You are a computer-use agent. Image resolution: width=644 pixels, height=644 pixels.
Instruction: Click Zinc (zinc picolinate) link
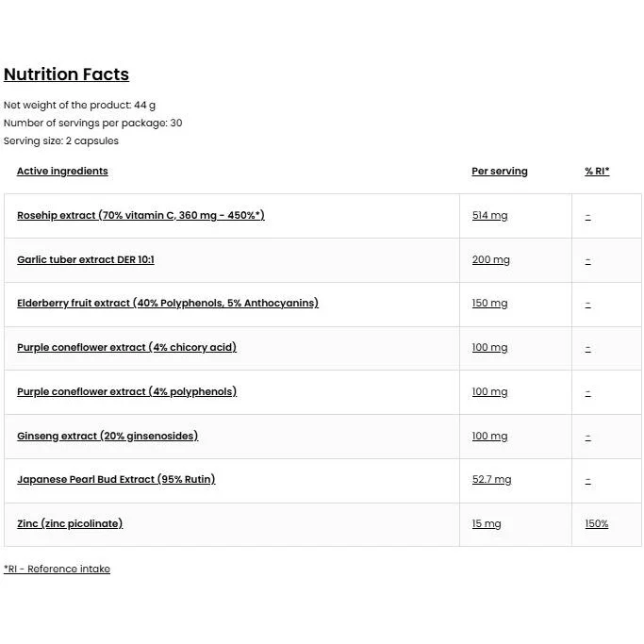point(70,523)
